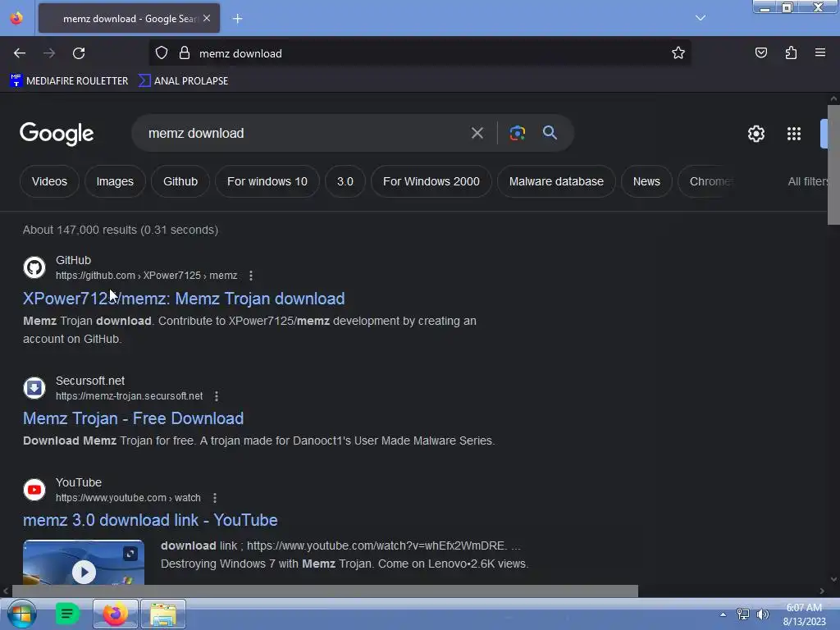Open the Google apps grid
840x630 pixels.
794,134
